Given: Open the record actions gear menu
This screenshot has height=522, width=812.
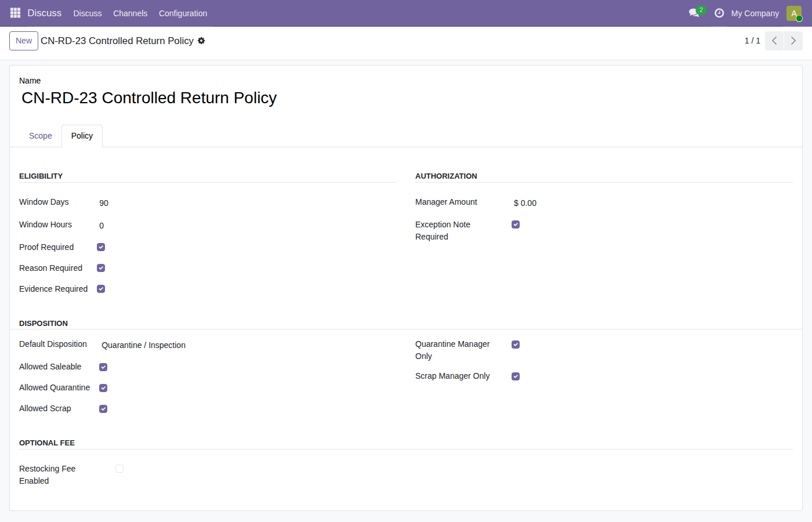Looking at the screenshot, I should (x=201, y=41).
